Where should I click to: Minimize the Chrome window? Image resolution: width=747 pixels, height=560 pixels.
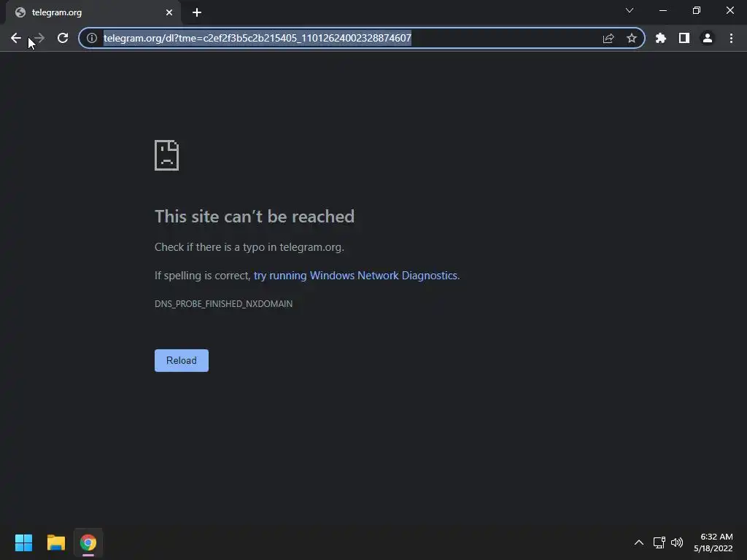tap(663, 10)
